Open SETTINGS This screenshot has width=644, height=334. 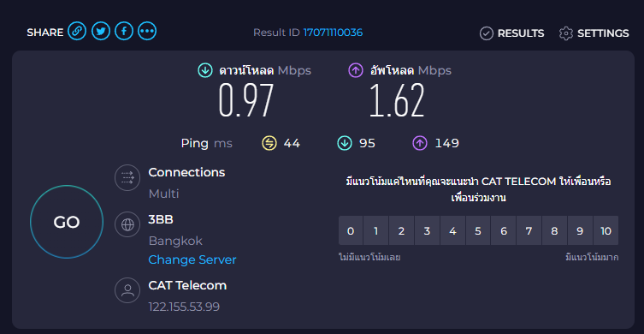(x=594, y=33)
